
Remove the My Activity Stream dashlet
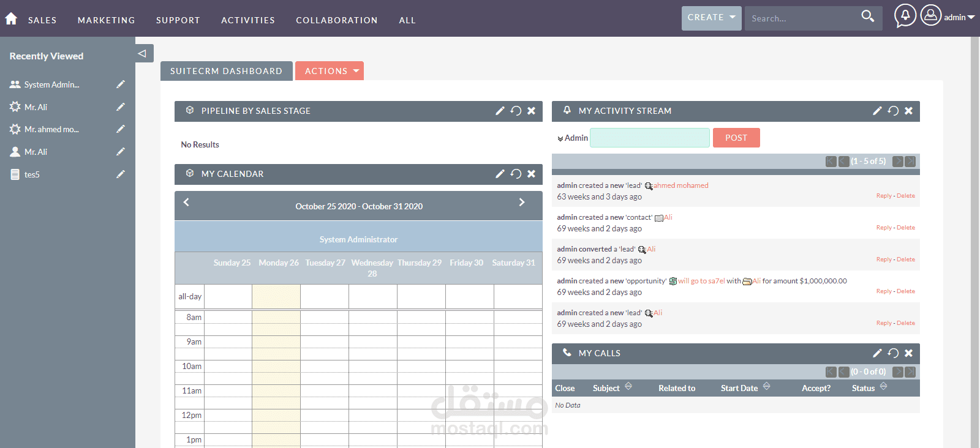click(x=909, y=111)
